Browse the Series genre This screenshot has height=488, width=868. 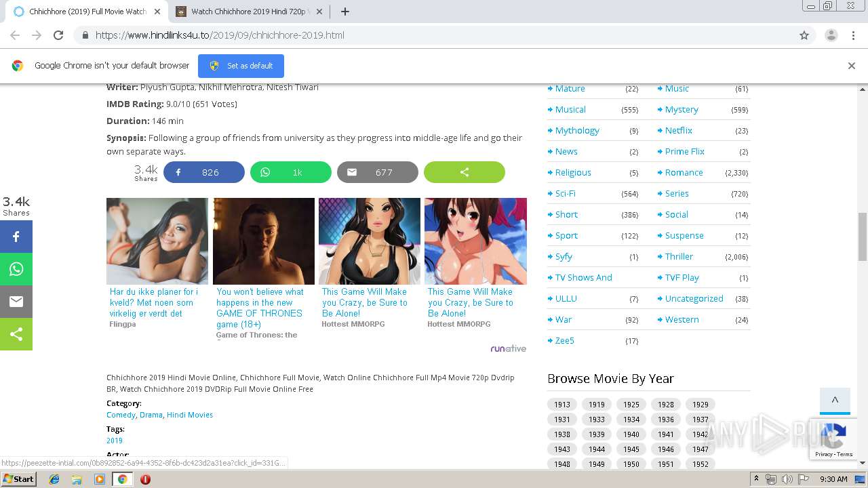[677, 194]
